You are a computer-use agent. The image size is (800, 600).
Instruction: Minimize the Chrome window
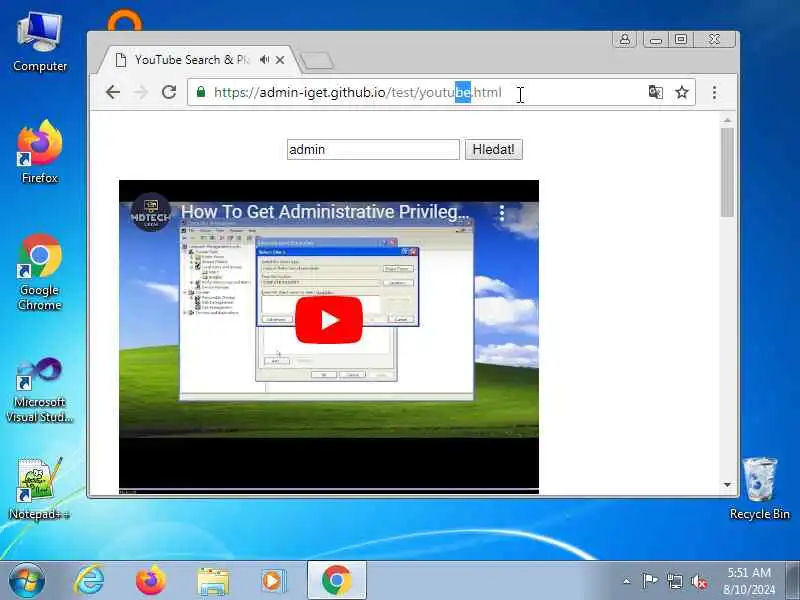[656, 40]
